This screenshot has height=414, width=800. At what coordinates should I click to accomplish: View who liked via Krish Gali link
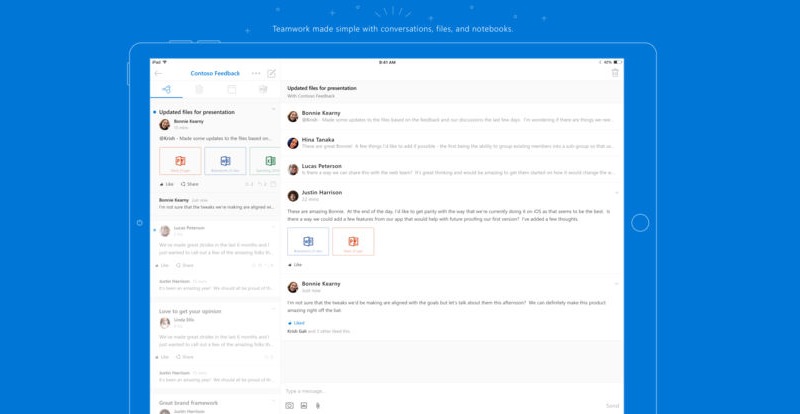296,331
